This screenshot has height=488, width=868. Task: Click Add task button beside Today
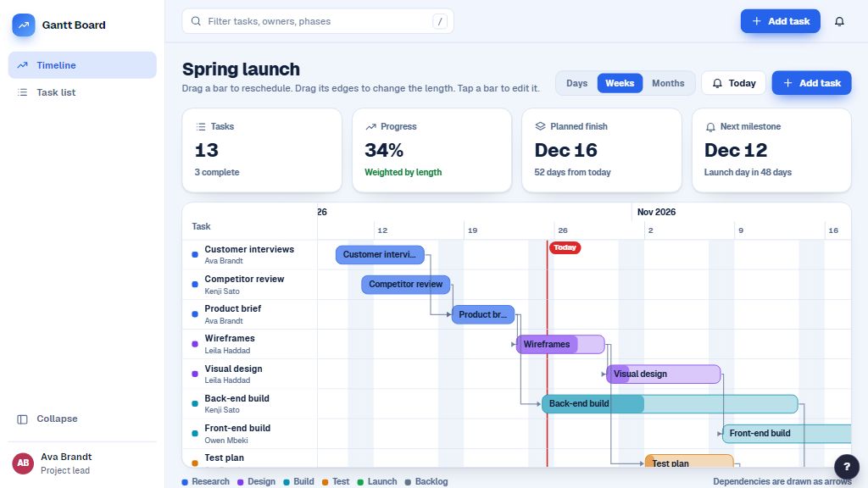click(811, 83)
